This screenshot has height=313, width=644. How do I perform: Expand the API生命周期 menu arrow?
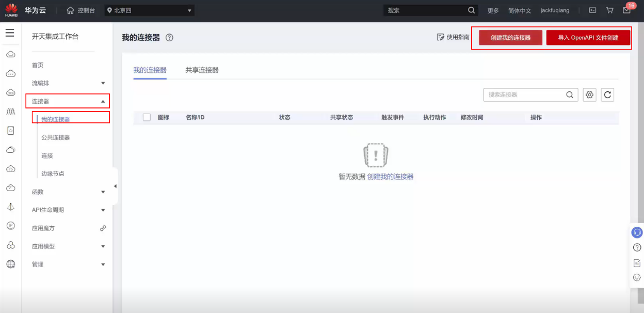coord(103,210)
